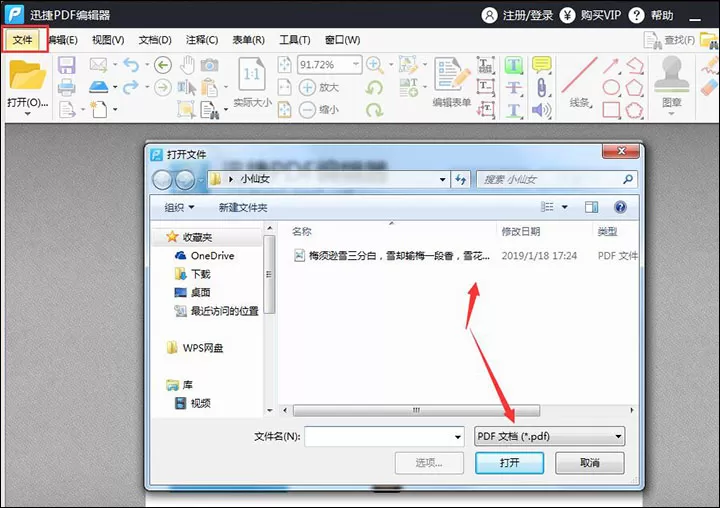Viewport: 720px width, 508px height.
Task: Click the Zoom Out 缩小 button
Action: click(319, 110)
